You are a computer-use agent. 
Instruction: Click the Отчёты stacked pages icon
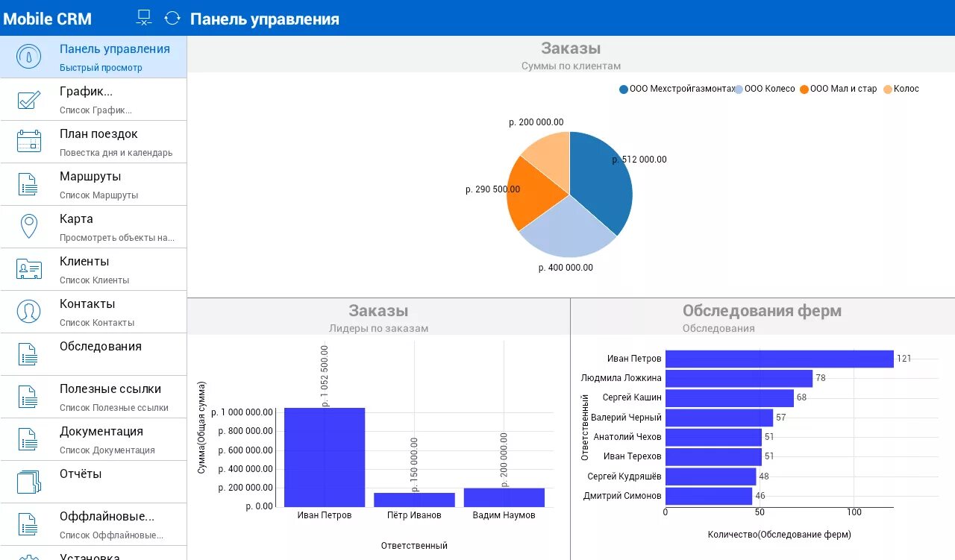tap(29, 482)
